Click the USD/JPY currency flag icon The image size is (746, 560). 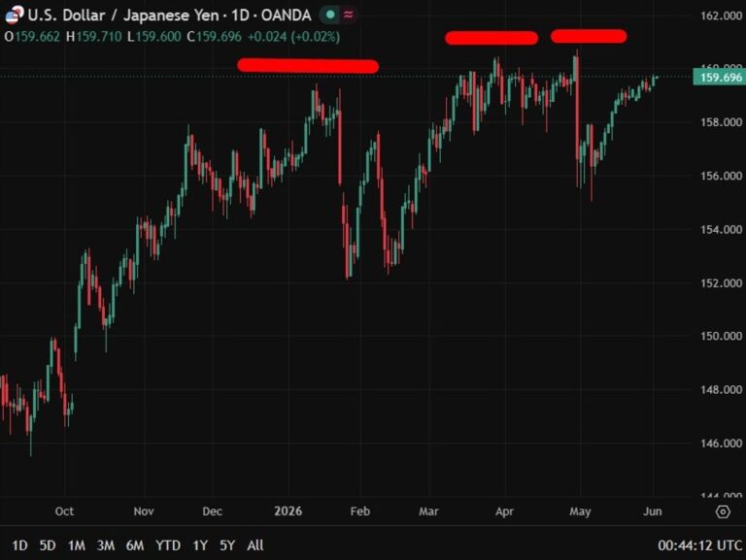(x=14, y=15)
